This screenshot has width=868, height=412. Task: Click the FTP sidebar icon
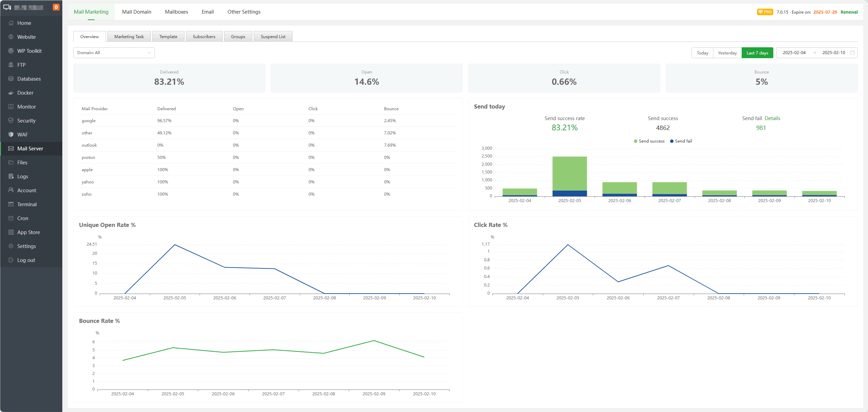tap(11, 65)
